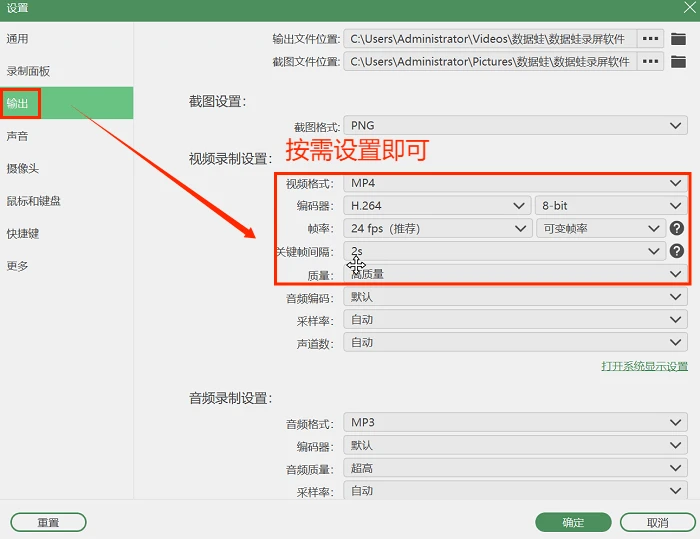
Task: Switch to the 鼠标和键盘 settings tab
Action: click(x=67, y=201)
